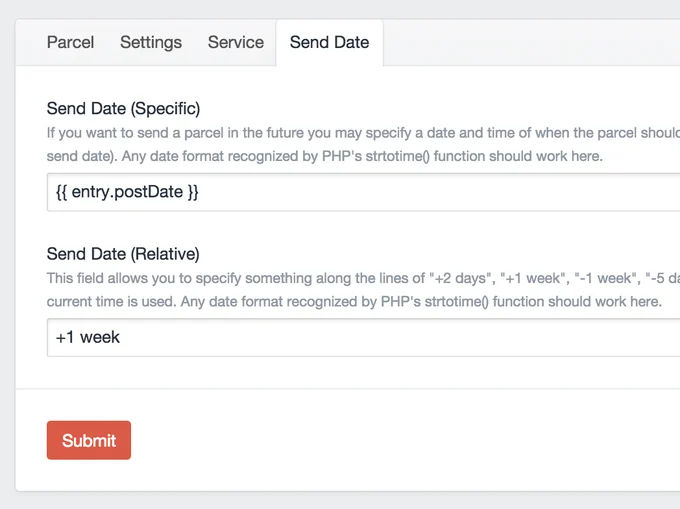The image size is (680, 509).
Task: Switch to the Parcel tab
Action: [x=70, y=42]
